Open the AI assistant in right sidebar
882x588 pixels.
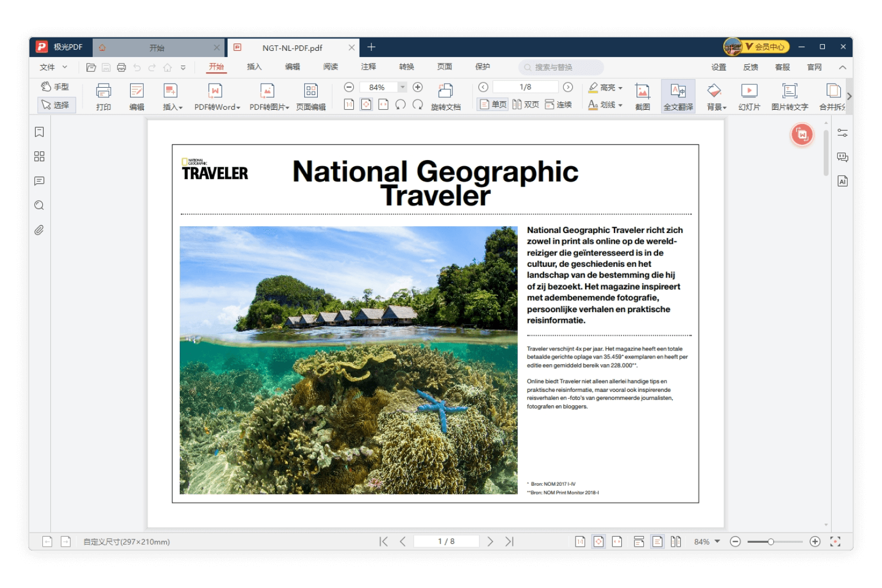[x=842, y=181]
